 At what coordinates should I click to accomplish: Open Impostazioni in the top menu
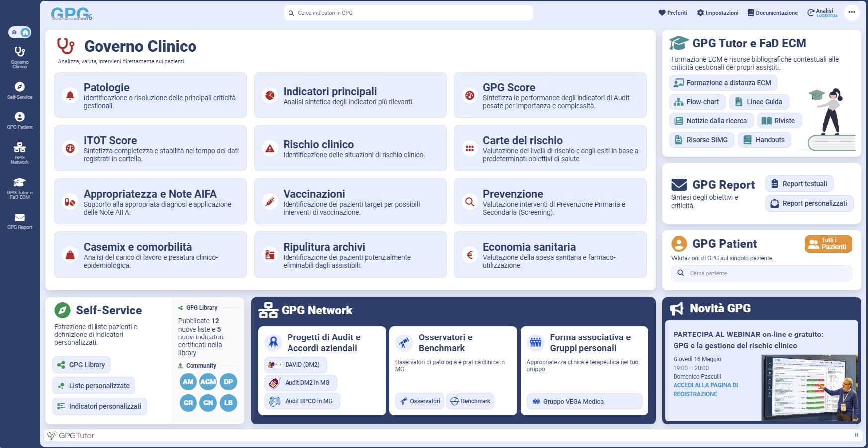point(717,13)
